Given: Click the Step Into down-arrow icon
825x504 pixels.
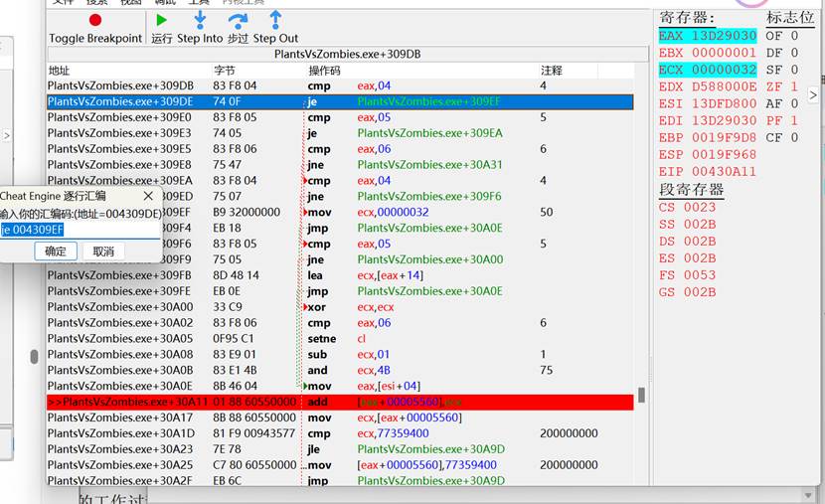Looking at the screenshot, I should (x=200, y=20).
